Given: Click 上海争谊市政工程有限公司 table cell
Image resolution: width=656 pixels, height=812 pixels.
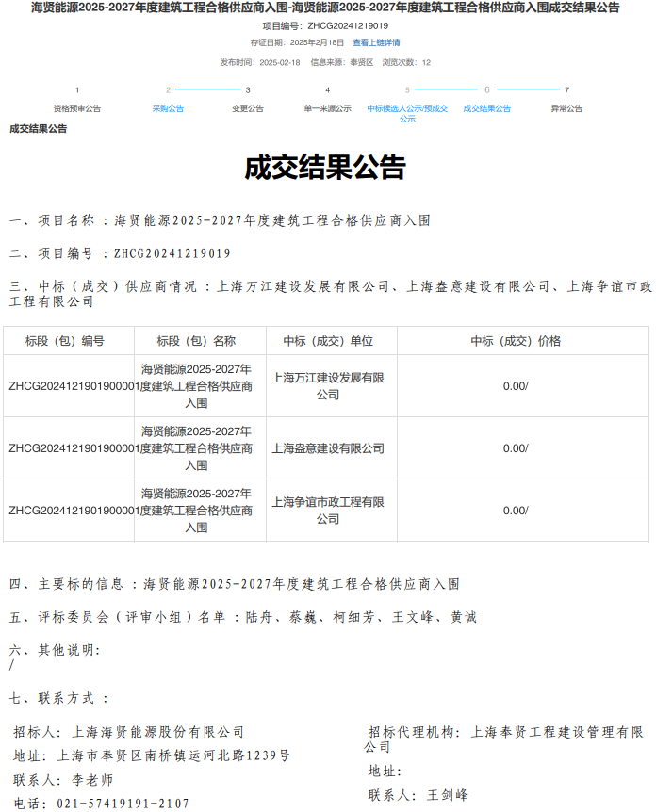Looking at the screenshot, I should pos(327,511).
